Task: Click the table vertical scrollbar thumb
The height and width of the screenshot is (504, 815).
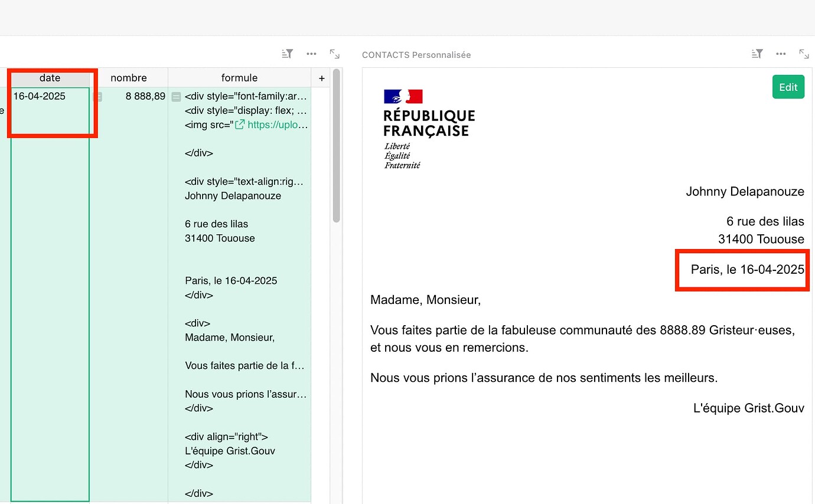Action: (337, 146)
